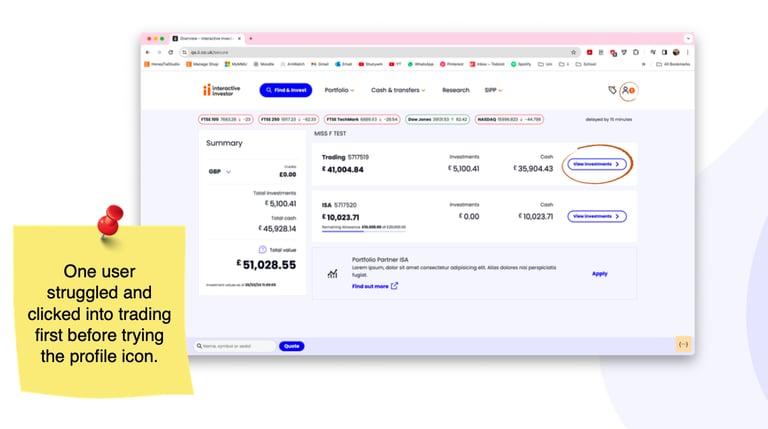
Task: Click the Dow Jones index pill
Action: pyautogui.click(x=437, y=119)
